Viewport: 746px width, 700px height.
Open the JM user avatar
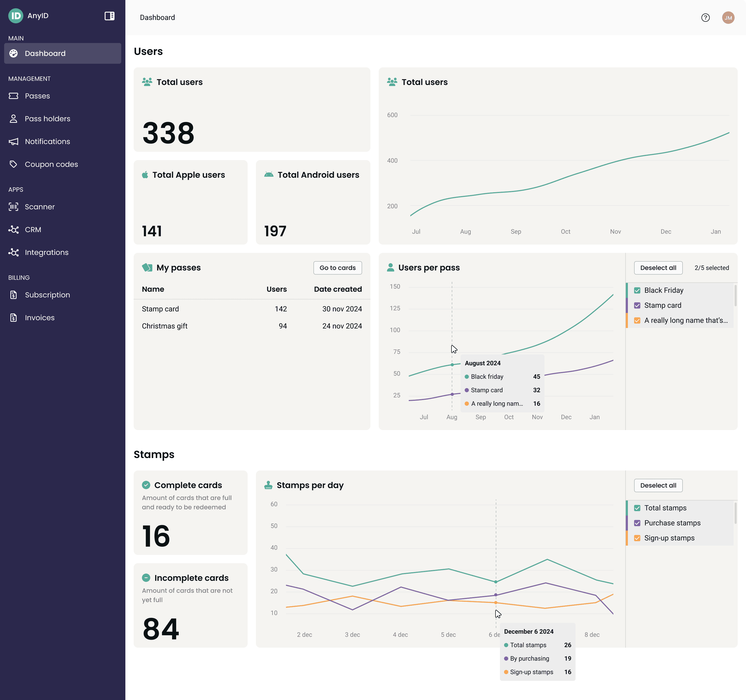[x=728, y=18]
